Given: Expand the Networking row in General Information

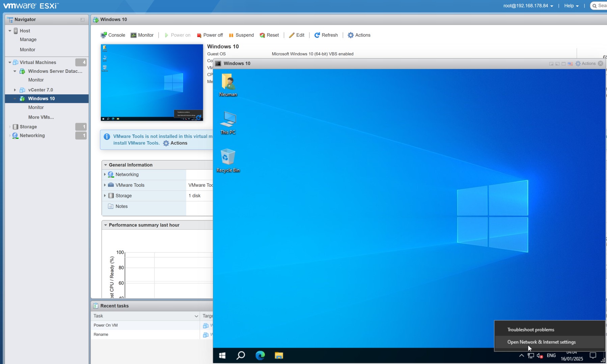Looking at the screenshot, I should (105, 175).
